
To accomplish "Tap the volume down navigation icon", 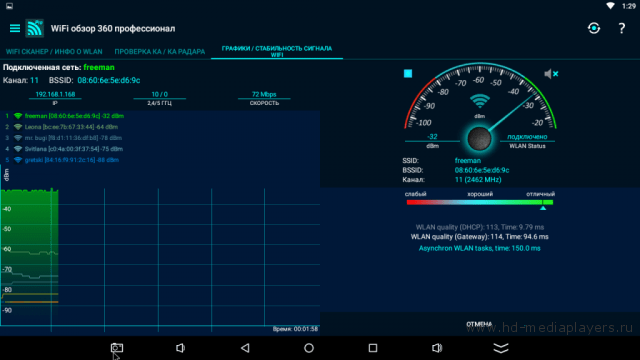I will point(180,348).
